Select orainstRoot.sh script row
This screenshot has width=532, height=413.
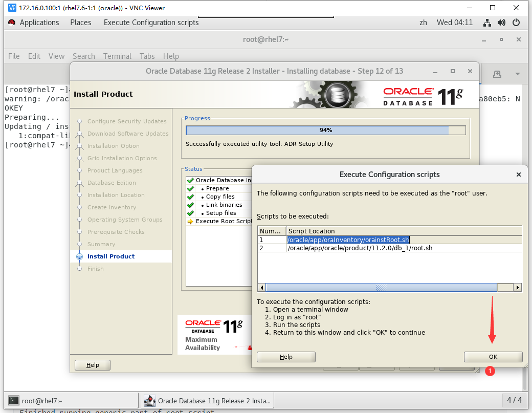(x=389, y=240)
